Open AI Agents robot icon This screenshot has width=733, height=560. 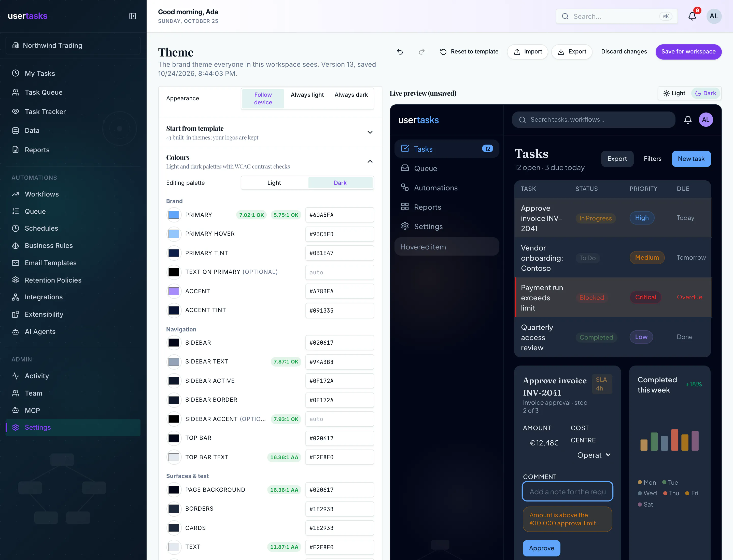tap(16, 332)
